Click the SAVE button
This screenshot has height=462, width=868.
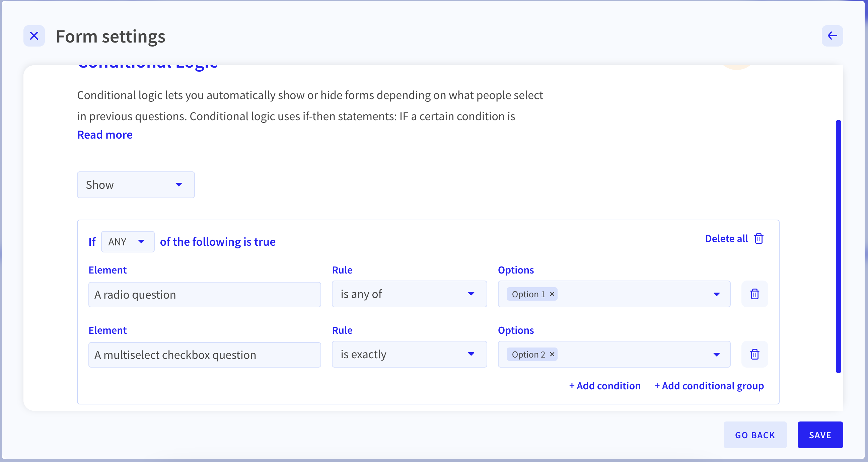[x=820, y=435]
